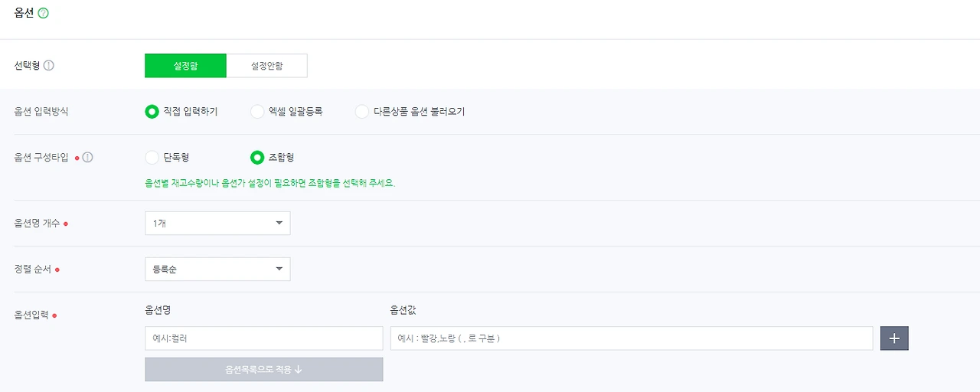This screenshot has width=980, height=392.
Task: Click the info icon beside 옵션 구성타입
Action: pyautogui.click(x=87, y=157)
